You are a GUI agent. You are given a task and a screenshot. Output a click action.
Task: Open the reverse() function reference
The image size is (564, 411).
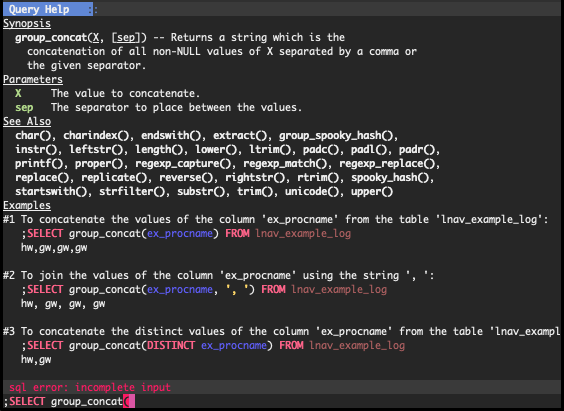186,178
